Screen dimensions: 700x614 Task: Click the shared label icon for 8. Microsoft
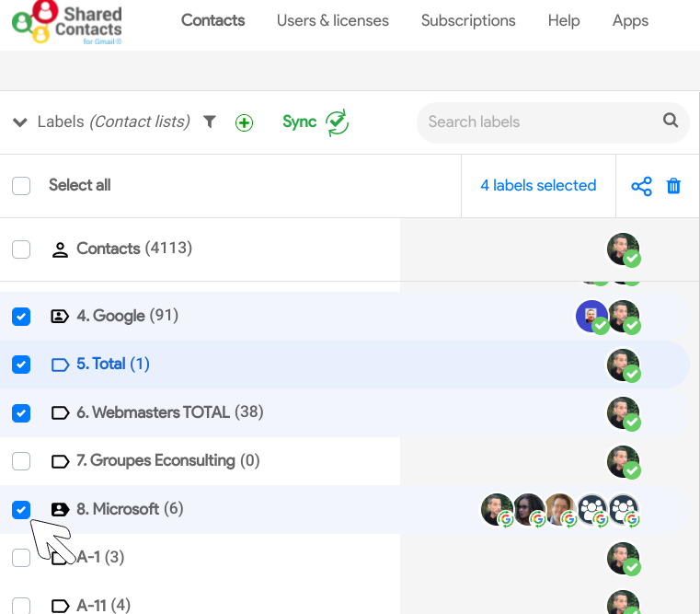coord(60,509)
